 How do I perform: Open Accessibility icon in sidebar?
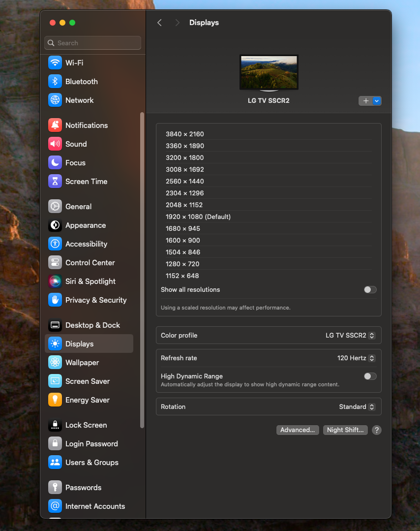tap(55, 244)
